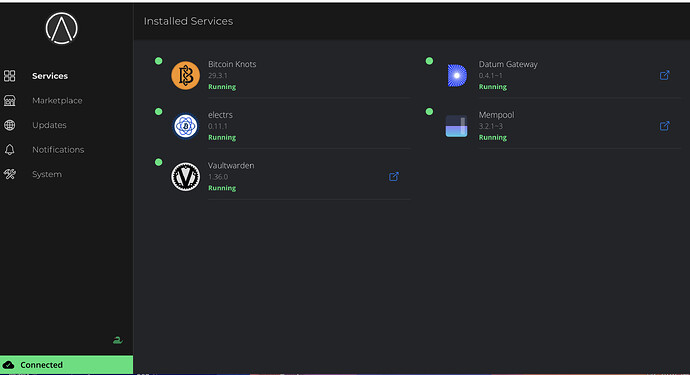Open the Notifications menu item
Image resolution: width=690 pixels, height=375 pixels.
coord(58,150)
